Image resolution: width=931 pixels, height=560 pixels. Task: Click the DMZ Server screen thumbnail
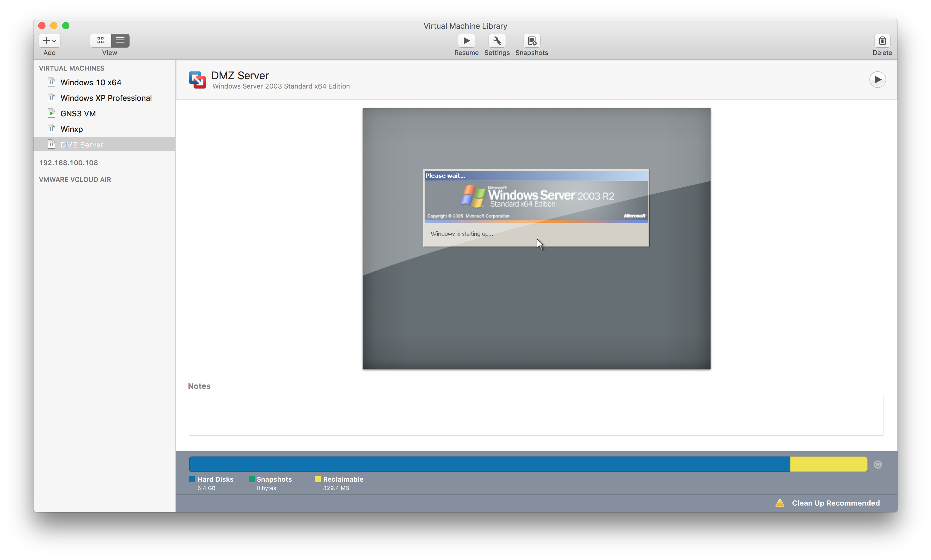point(536,238)
